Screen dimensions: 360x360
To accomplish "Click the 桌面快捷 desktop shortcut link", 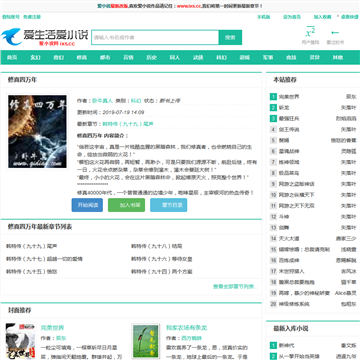I will point(349,17).
